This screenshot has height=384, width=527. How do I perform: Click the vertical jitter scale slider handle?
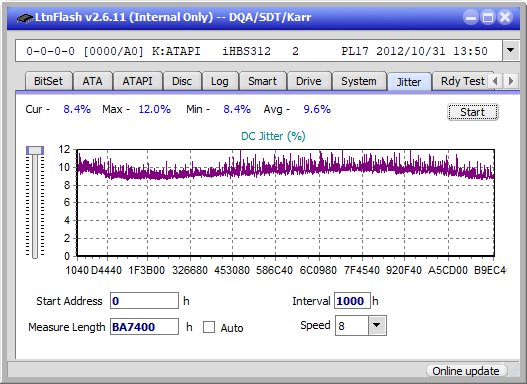(35, 150)
